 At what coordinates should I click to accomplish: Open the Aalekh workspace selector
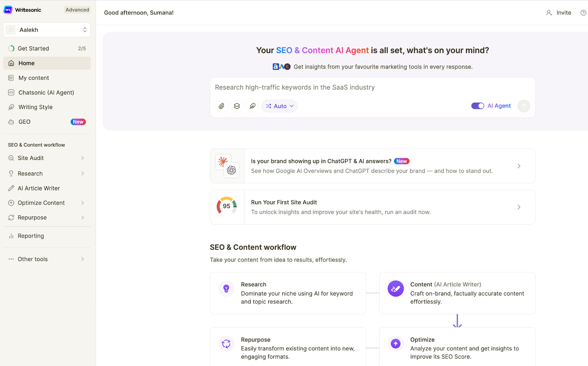(x=47, y=30)
